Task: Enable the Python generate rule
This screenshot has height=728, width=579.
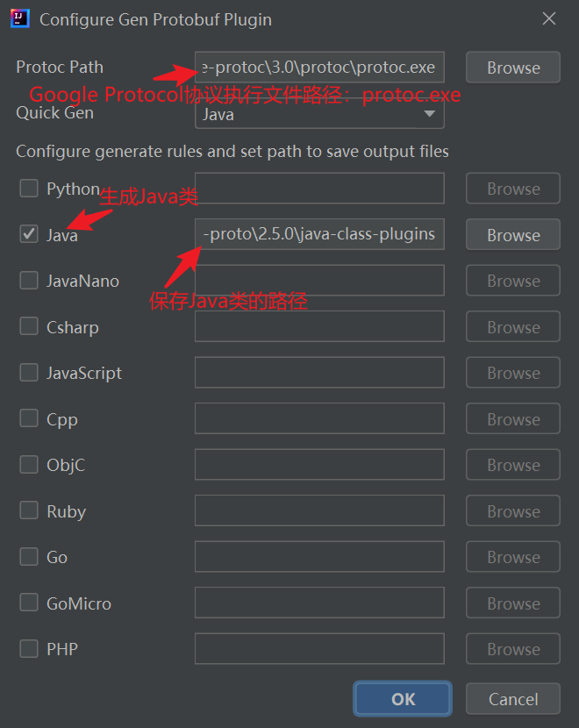Action: point(28,189)
